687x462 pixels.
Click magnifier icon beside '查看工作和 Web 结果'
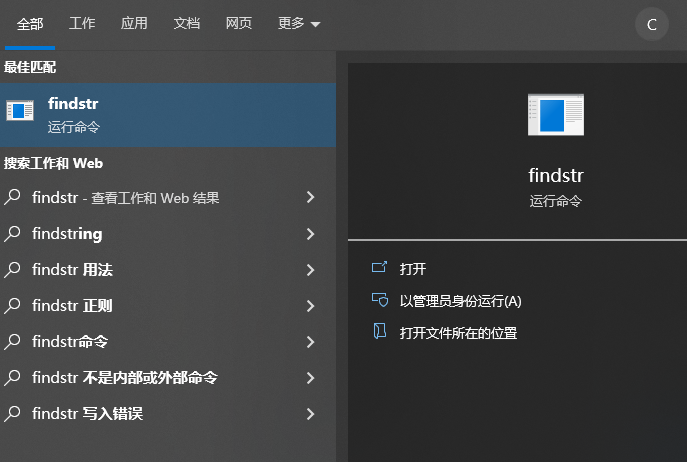(13, 197)
